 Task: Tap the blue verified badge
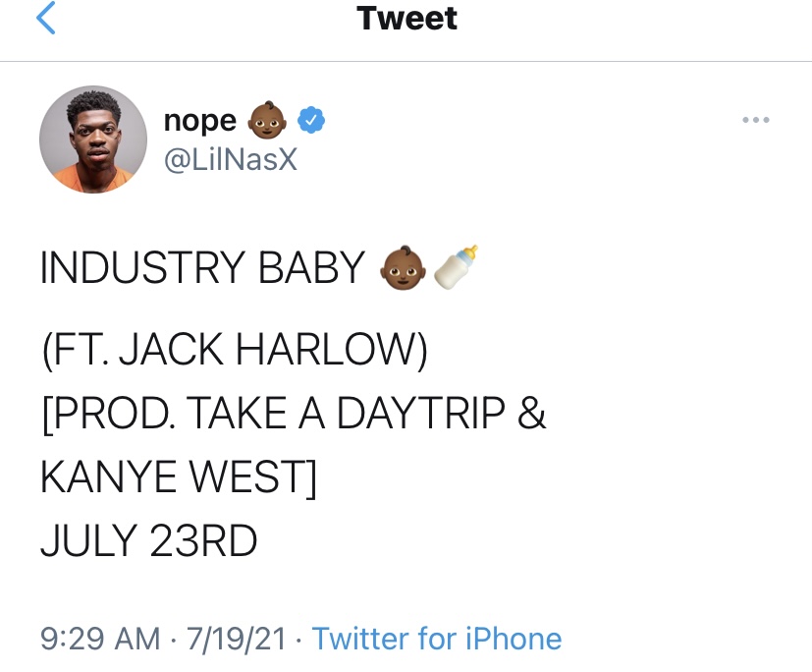pos(310,120)
